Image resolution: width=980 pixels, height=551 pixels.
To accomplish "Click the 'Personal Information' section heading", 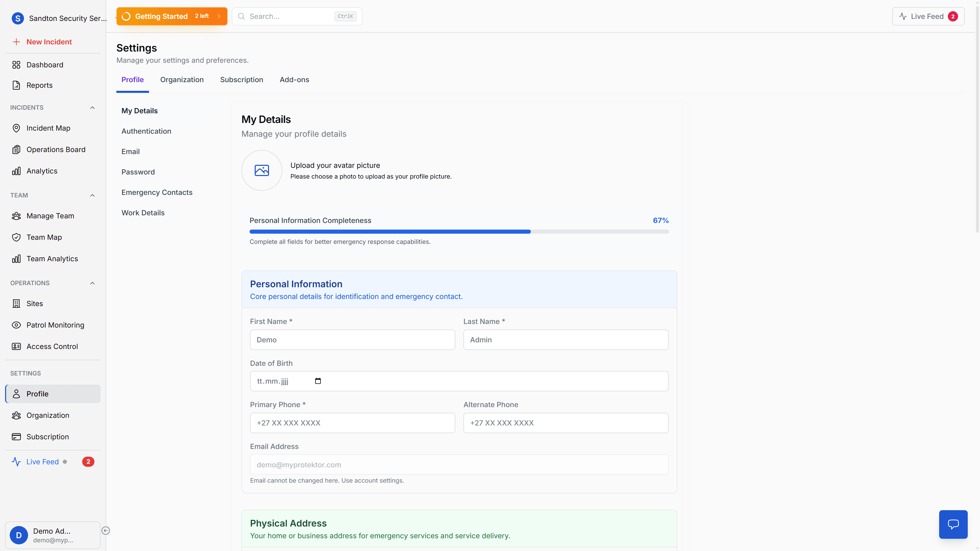I will pos(296,284).
